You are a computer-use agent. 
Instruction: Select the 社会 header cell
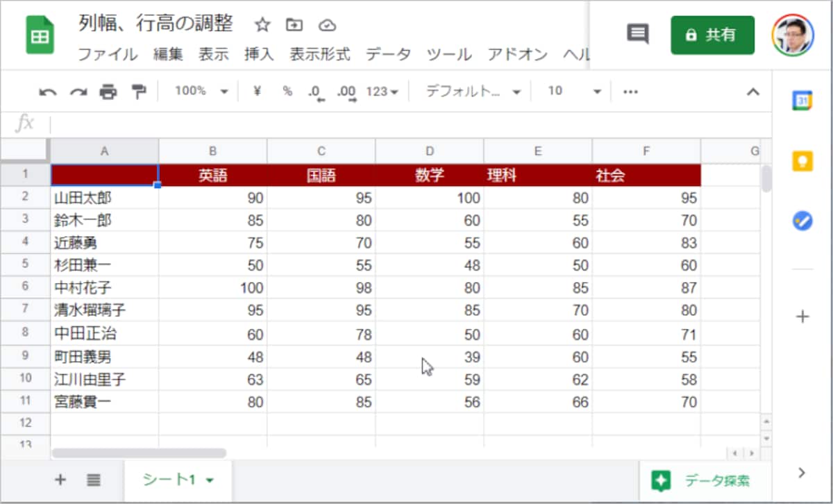[646, 175]
